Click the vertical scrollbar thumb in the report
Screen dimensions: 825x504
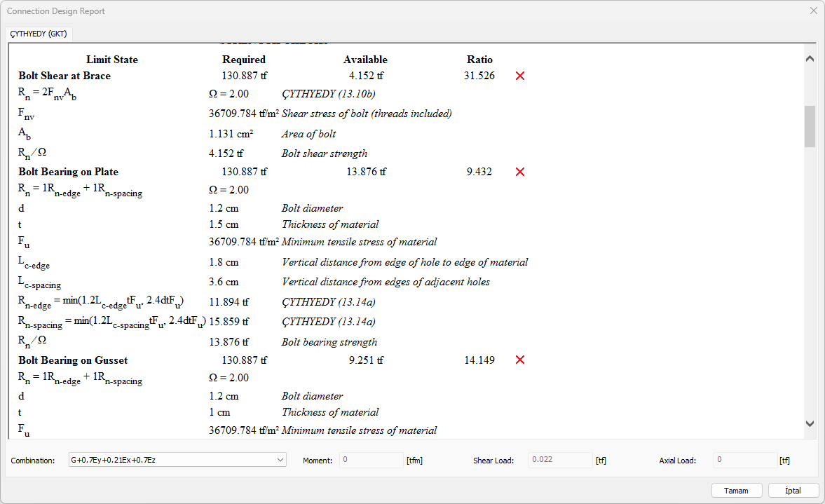(810, 126)
